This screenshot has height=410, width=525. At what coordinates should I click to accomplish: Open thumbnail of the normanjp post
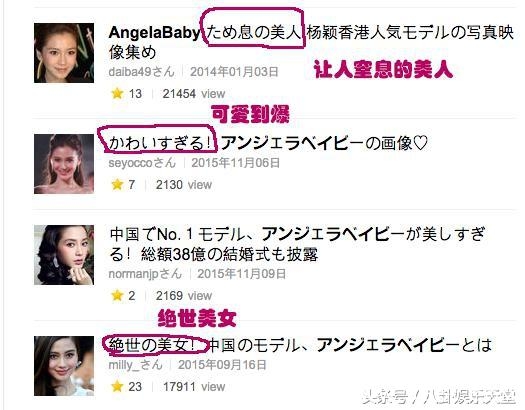[x=64, y=255]
